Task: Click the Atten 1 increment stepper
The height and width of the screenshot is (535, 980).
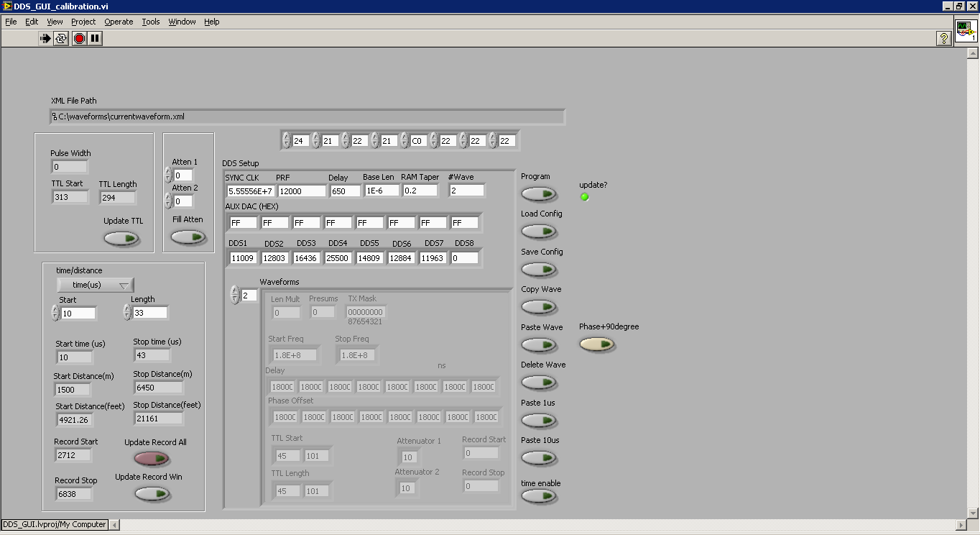Action: pyautogui.click(x=168, y=171)
